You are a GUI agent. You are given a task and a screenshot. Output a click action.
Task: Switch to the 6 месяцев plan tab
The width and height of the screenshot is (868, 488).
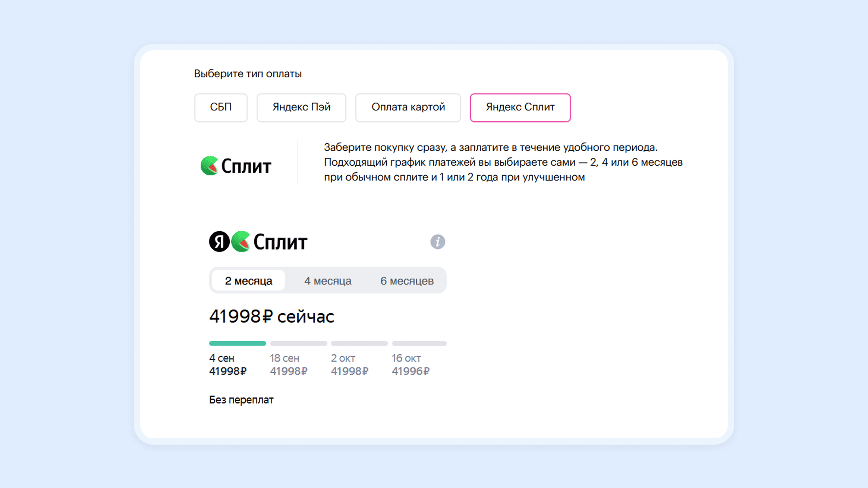(x=407, y=280)
